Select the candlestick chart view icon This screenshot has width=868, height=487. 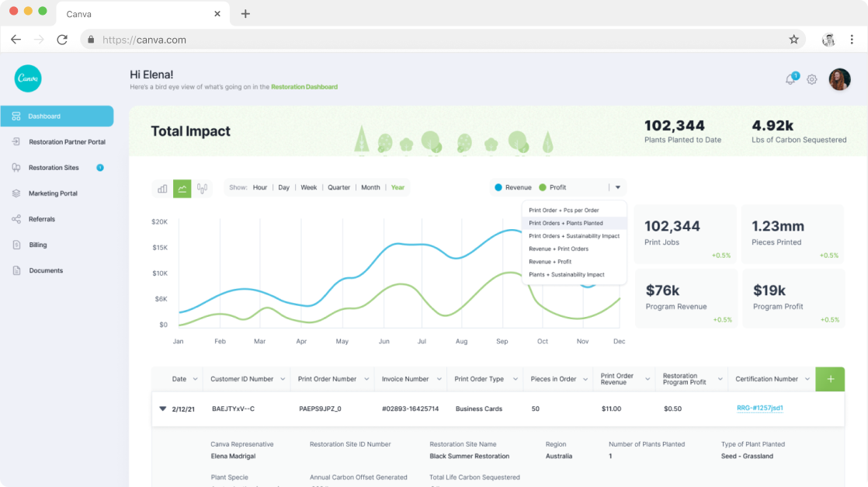tap(203, 188)
